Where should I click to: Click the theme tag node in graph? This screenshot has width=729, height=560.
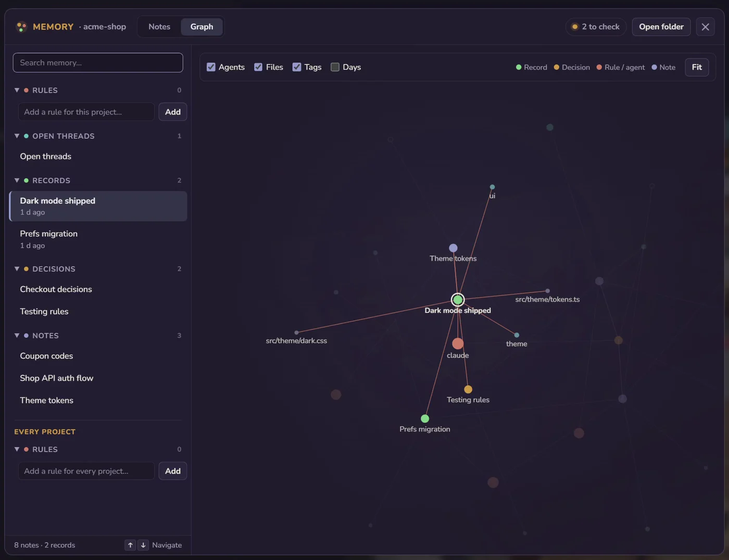click(517, 335)
